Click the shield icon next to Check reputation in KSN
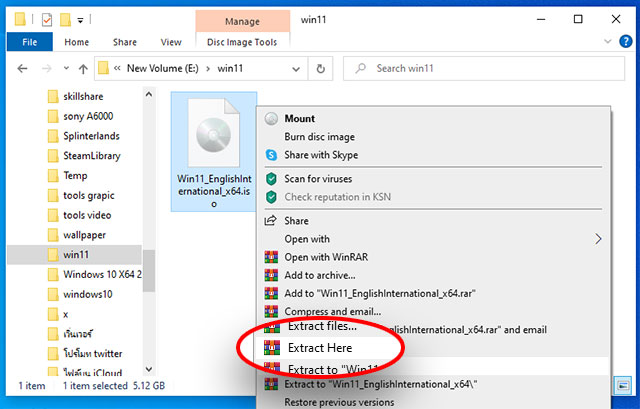The width and height of the screenshot is (640, 409). [271, 197]
